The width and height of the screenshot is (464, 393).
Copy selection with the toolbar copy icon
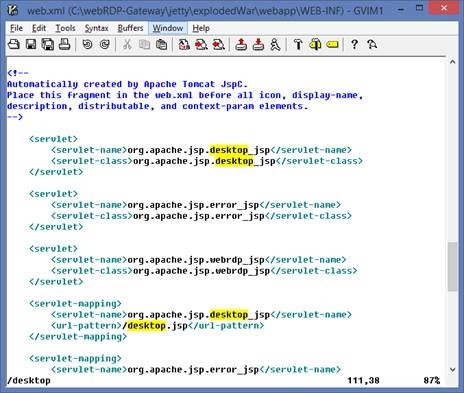(144, 44)
